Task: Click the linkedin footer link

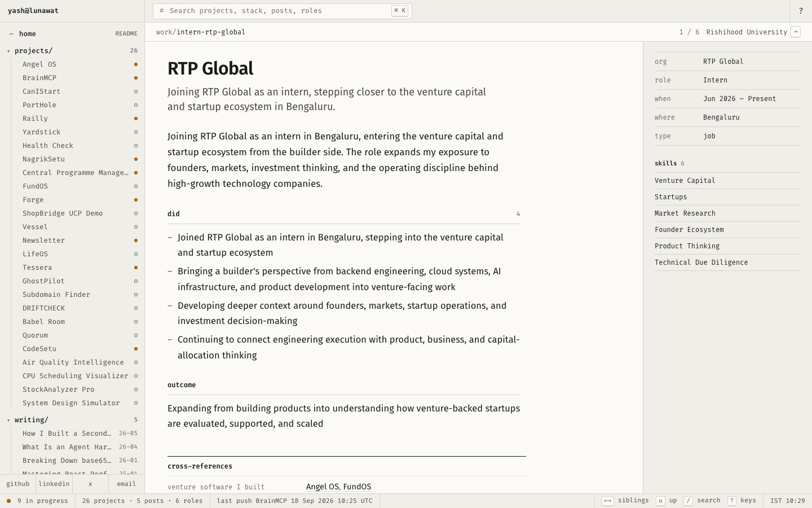Action: pos(54,484)
